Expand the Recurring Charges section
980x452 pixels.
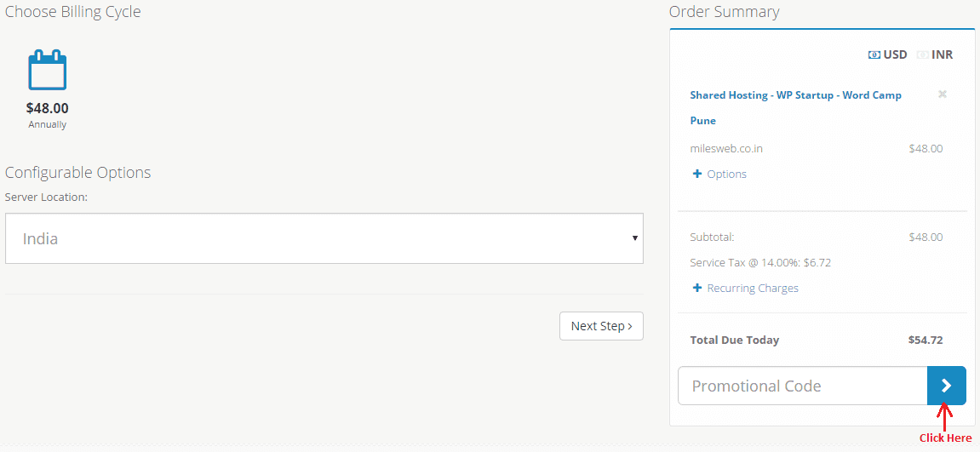click(753, 289)
